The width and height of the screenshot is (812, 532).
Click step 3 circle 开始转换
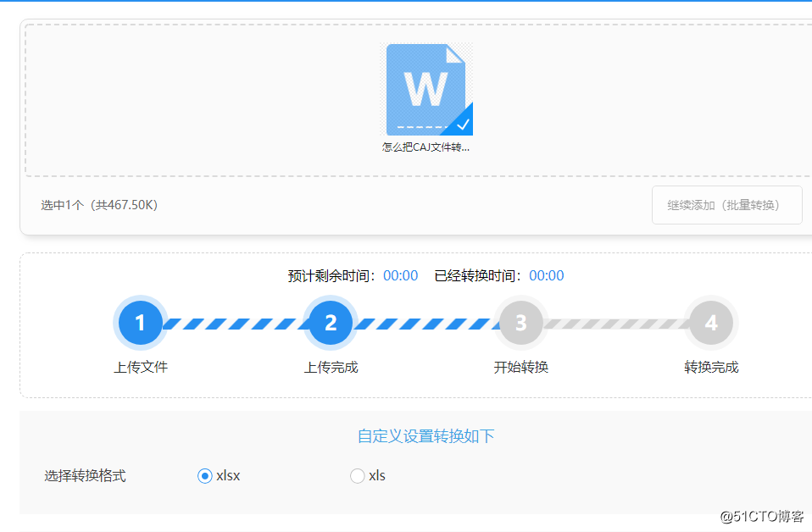coord(521,323)
